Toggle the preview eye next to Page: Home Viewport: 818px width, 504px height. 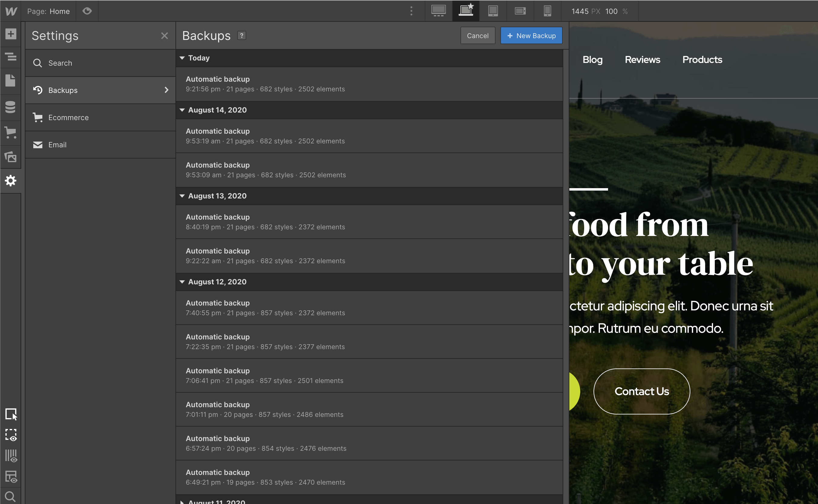(87, 11)
